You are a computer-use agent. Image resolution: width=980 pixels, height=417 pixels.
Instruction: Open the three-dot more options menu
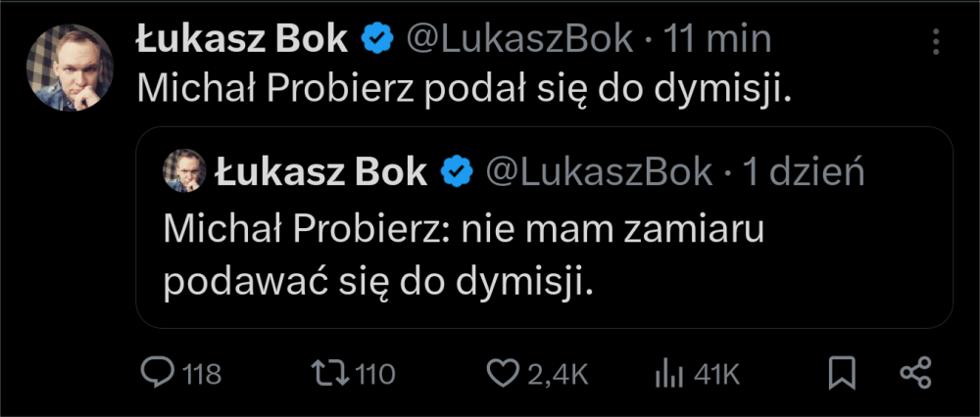936,41
